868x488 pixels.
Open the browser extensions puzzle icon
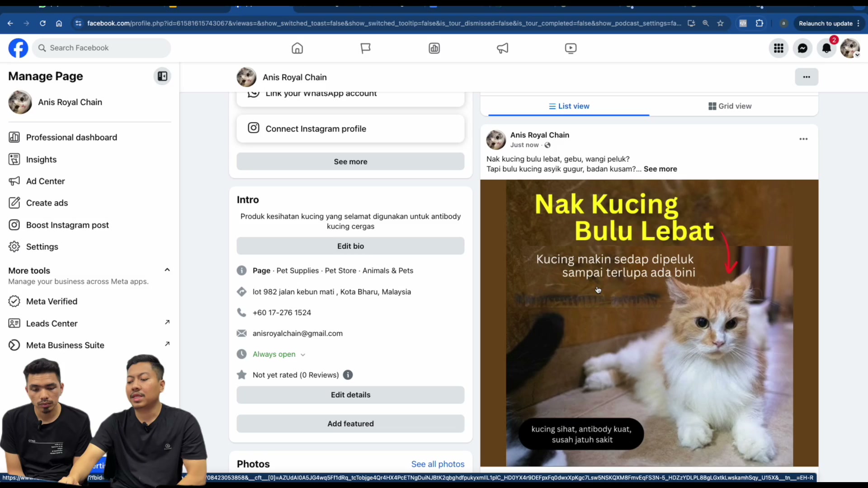point(759,23)
